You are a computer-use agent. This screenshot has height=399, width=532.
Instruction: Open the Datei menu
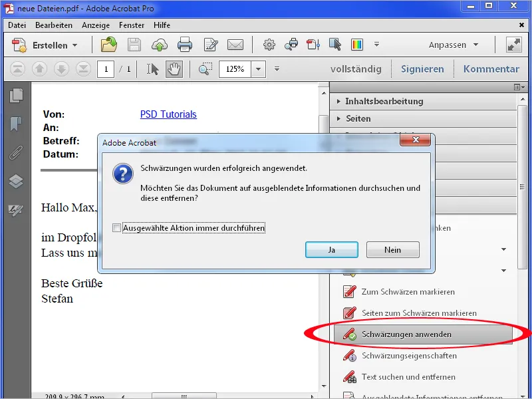click(x=17, y=25)
